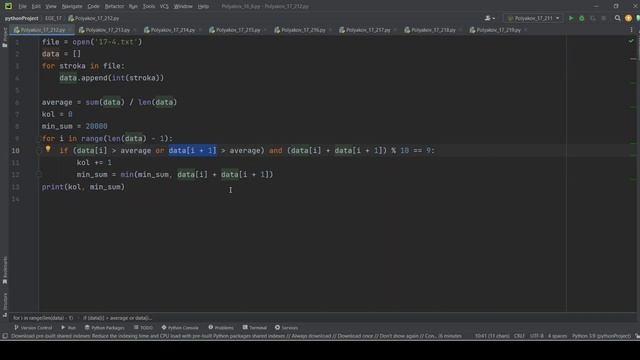Expand the Polyakov_17_211 run configuration dropdown

click(533, 18)
